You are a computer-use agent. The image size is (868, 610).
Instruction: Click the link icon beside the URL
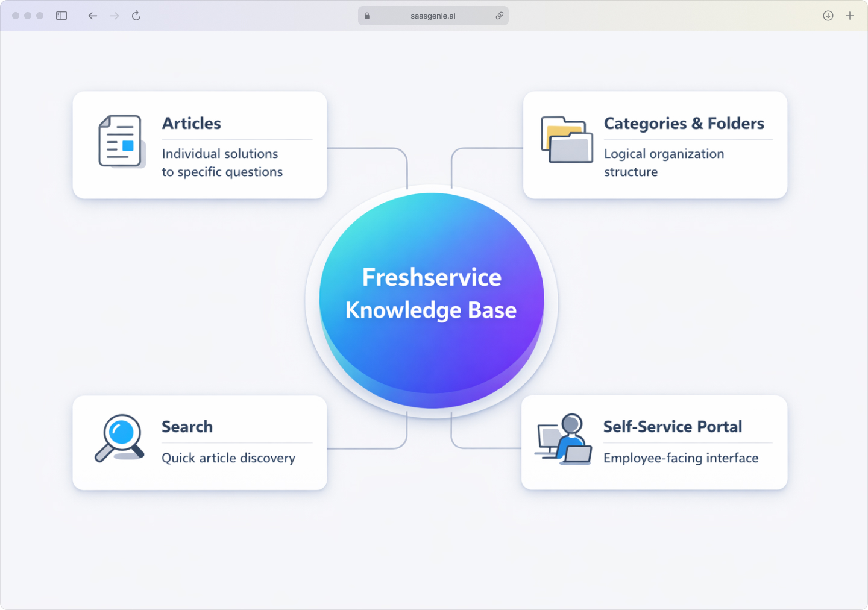point(500,16)
